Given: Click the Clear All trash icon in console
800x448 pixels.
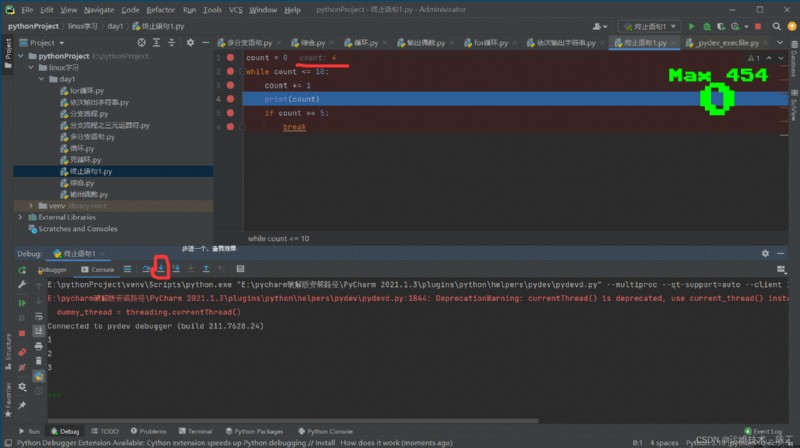Looking at the screenshot, I should coord(39,361).
